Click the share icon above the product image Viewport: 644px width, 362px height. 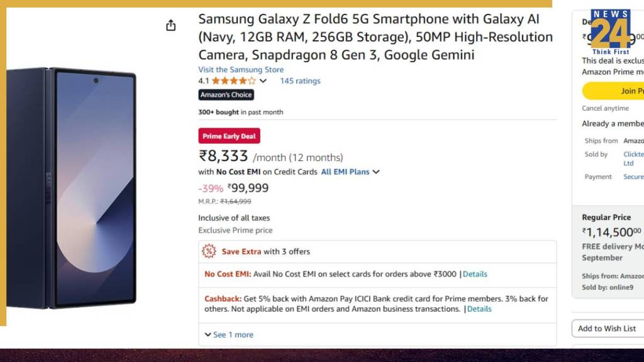click(170, 25)
